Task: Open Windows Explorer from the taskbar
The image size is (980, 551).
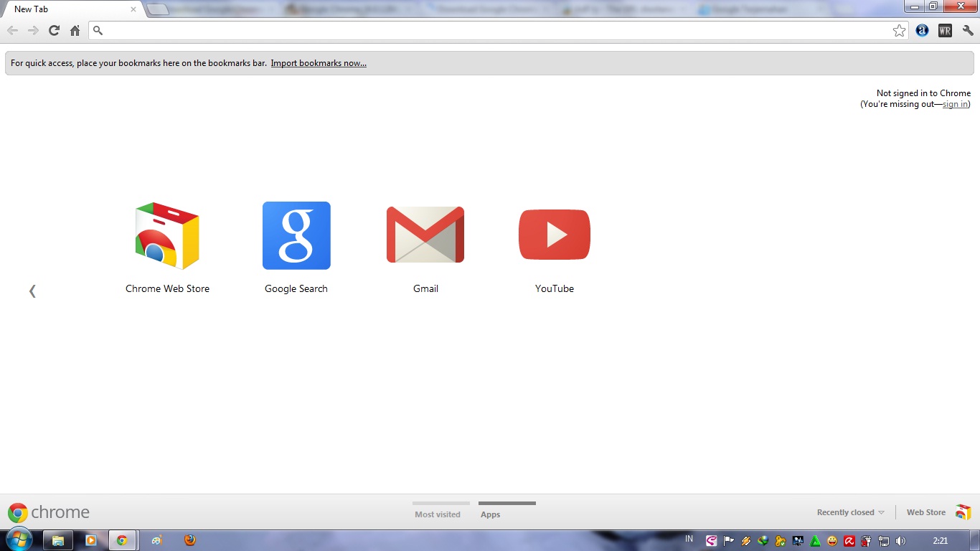Action: 58,540
